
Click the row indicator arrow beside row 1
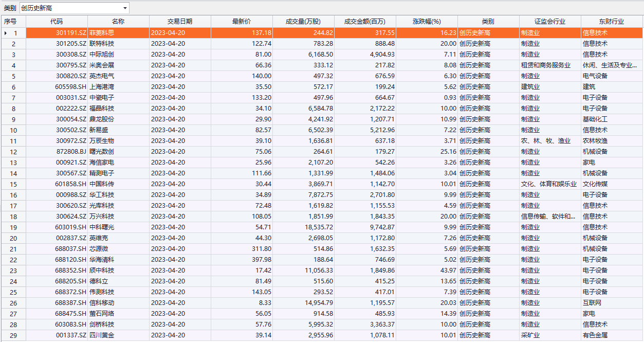tap(6, 33)
